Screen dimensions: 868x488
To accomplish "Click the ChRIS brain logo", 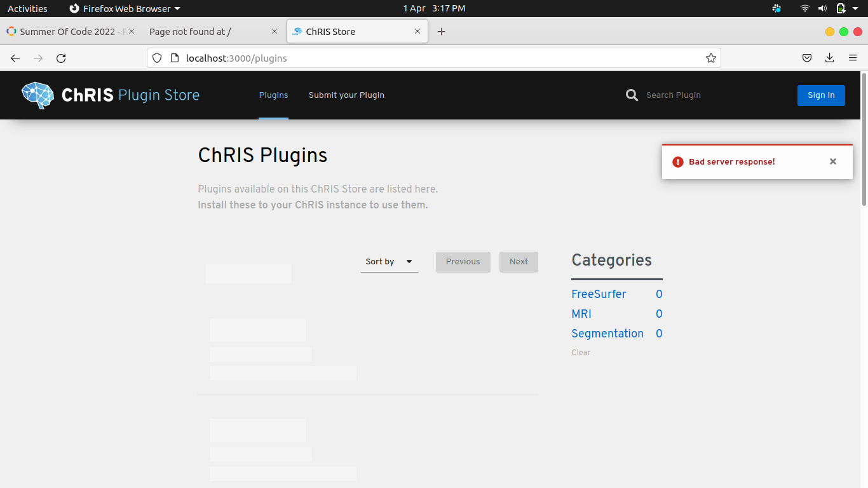I will (x=37, y=95).
